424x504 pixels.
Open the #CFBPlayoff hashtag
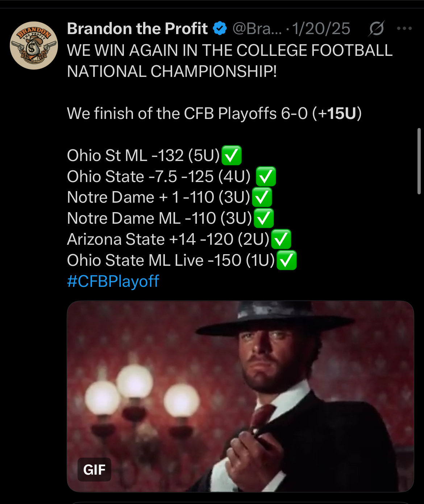tap(113, 281)
